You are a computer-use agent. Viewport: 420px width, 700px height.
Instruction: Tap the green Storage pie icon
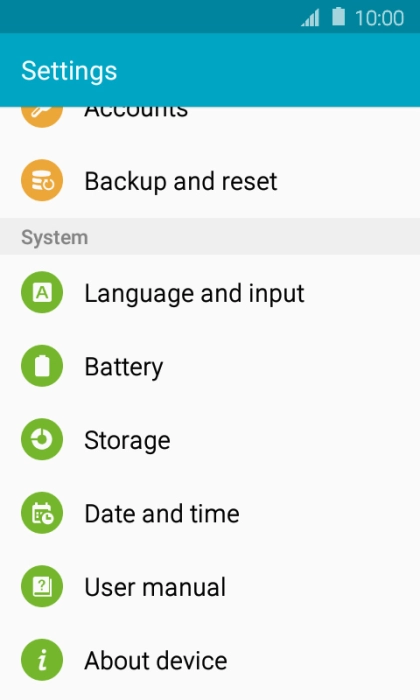click(42, 440)
